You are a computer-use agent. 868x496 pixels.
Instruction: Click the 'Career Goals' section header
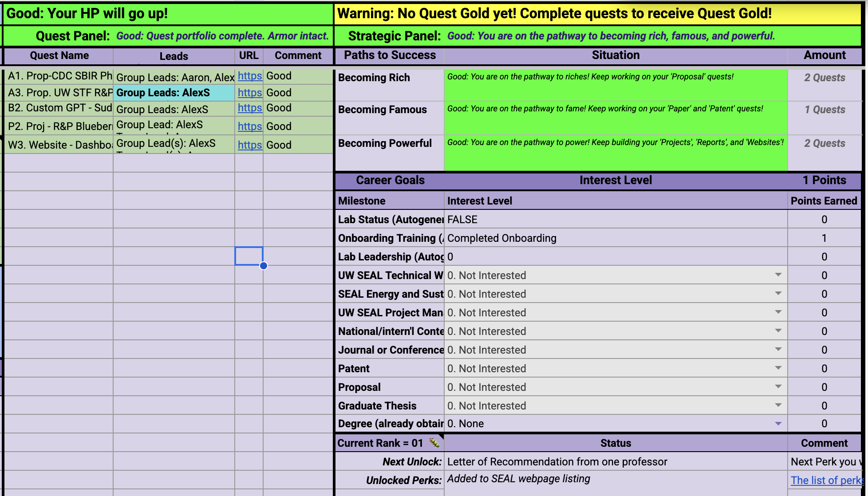pos(390,180)
